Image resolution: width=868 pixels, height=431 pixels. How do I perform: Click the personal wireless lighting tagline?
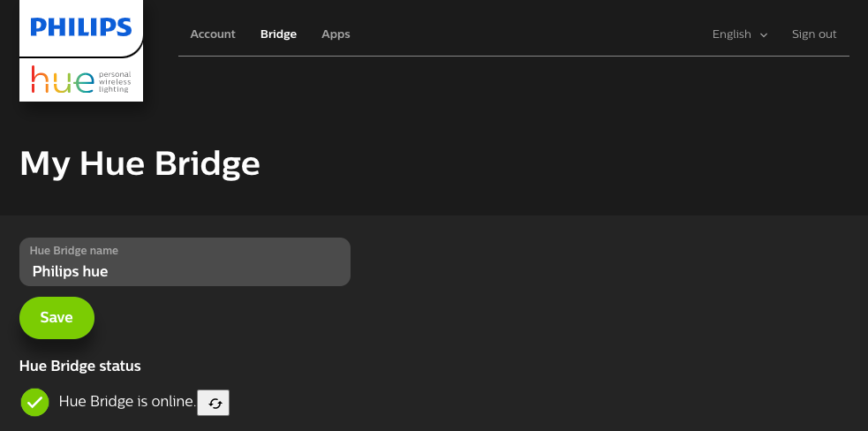pos(115,81)
